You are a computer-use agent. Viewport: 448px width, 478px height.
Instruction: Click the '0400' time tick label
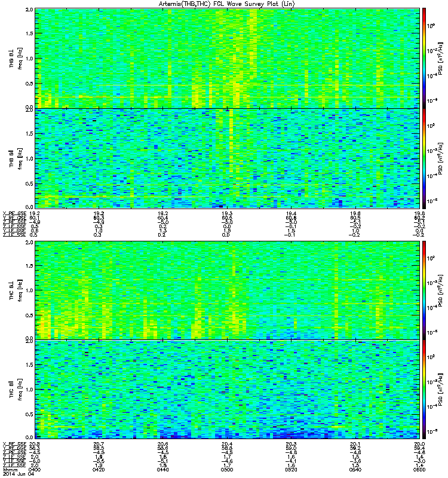[x=35, y=470]
